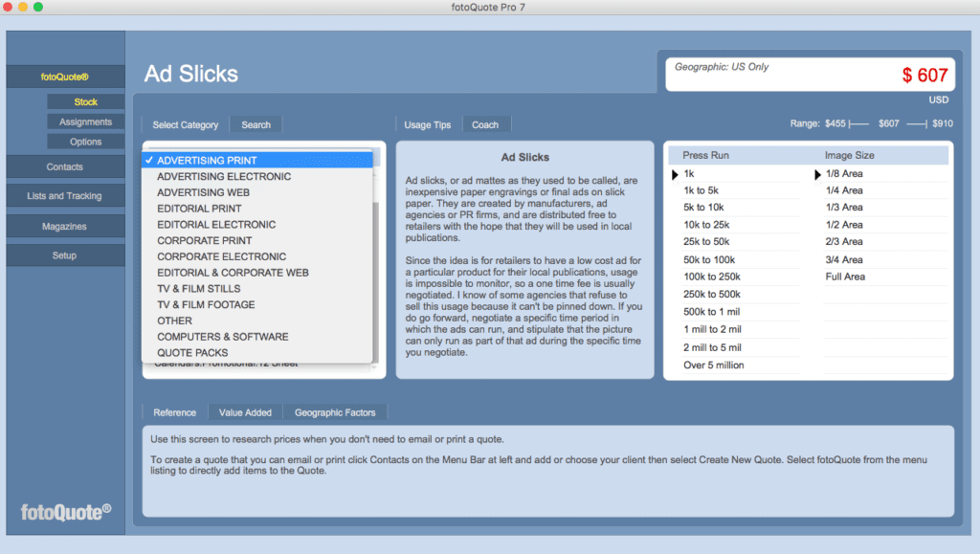
Task: Choose ADVERTISING PRINT from category list
Action: 257,161
